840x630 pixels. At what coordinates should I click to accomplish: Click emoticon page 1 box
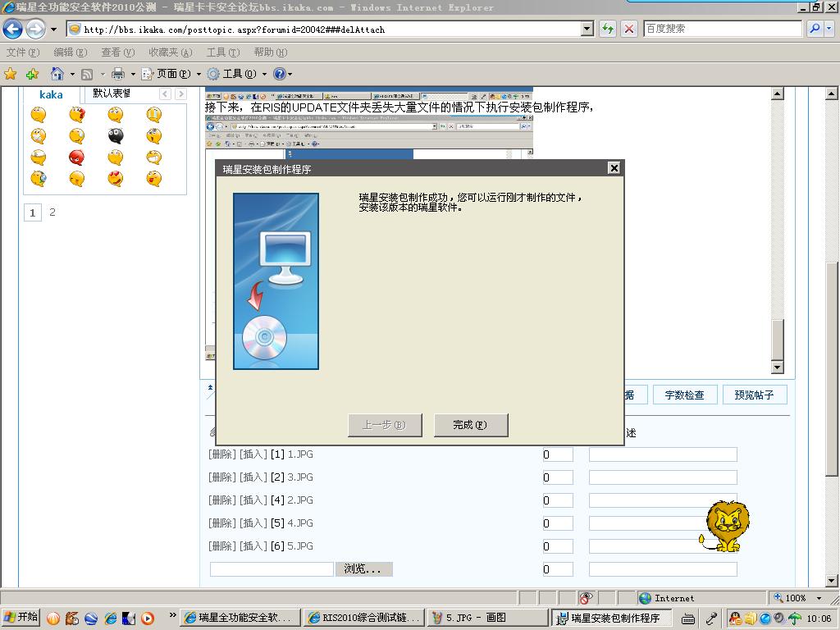point(32,212)
